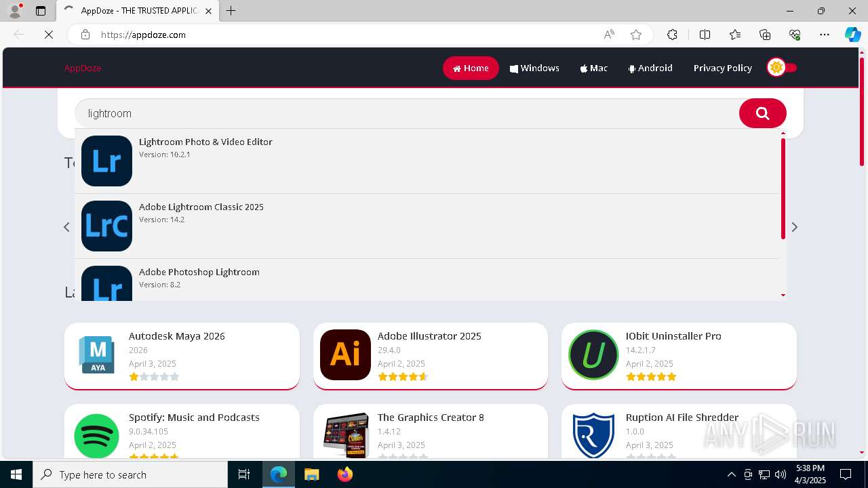Open Collections icon in toolbar
The height and width of the screenshot is (488, 868).
point(765,35)
